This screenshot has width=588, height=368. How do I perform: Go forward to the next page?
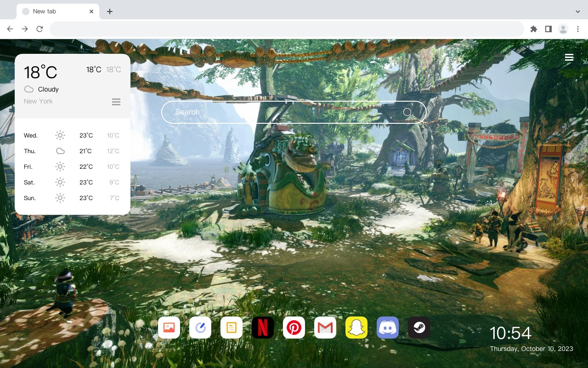pos(25,29)
